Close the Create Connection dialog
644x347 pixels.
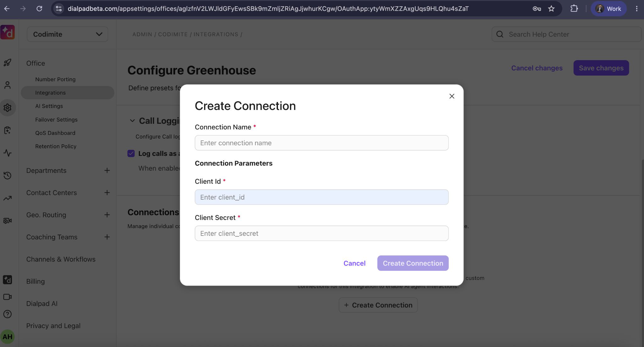coord(452,96)
